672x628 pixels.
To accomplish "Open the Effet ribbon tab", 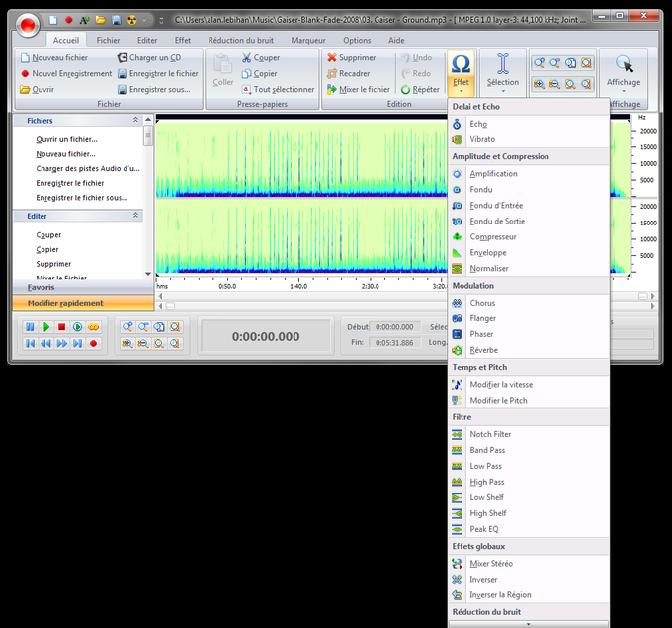I will (183, 40).
